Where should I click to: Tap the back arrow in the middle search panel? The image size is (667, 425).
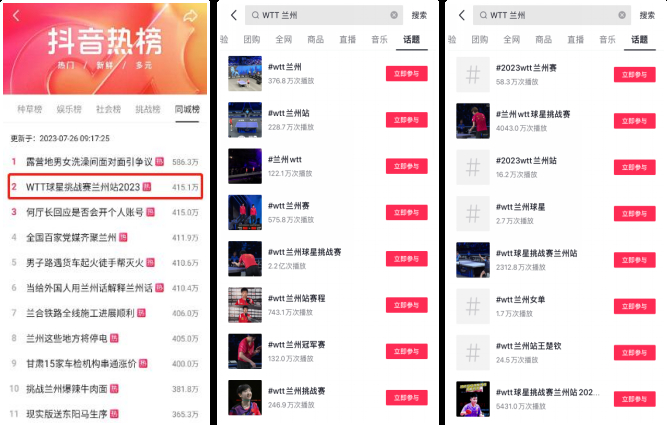pos(234,15)
